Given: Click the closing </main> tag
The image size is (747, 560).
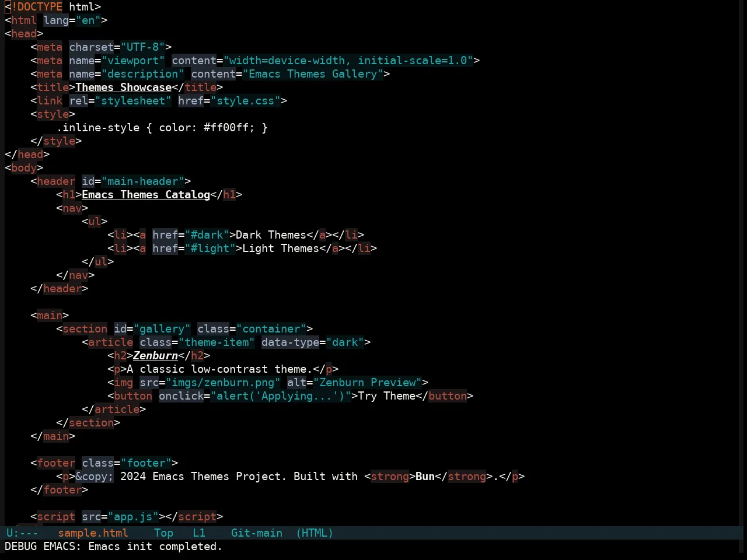Looking at the screenshot, I should pyautogui.click(x=53, y=436).
